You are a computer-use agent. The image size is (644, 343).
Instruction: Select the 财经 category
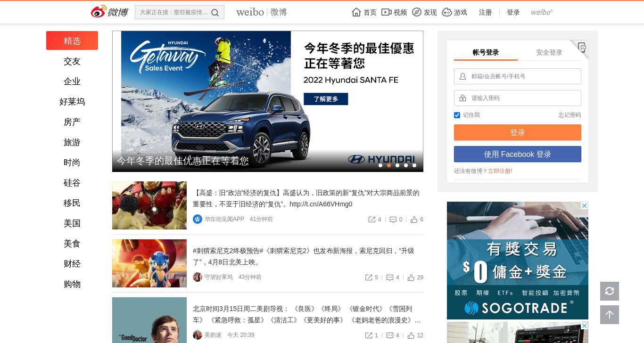[72, 264]
